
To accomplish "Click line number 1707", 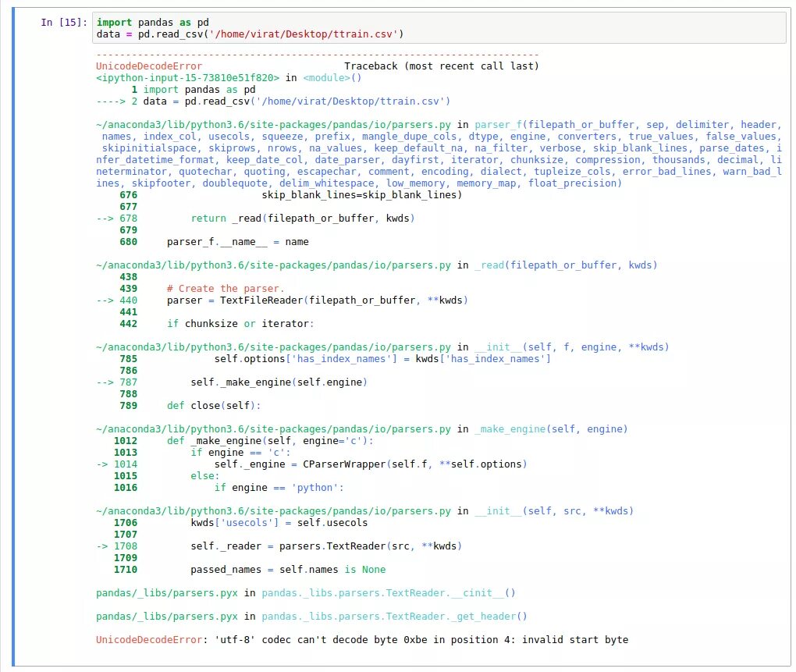I will (x=126, y=534).
